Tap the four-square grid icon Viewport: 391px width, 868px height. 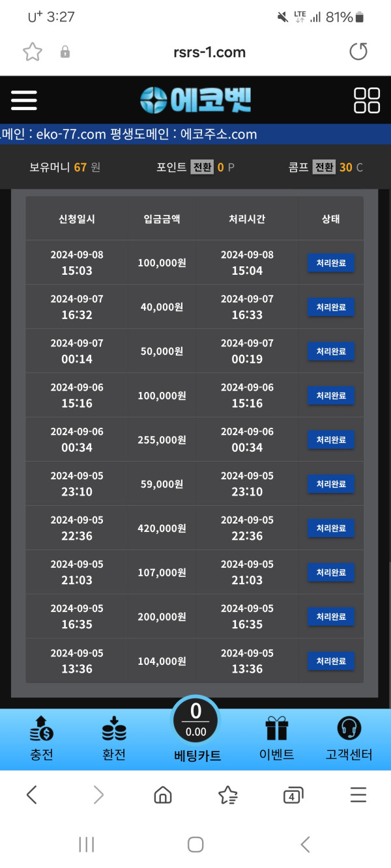point(366,100)
